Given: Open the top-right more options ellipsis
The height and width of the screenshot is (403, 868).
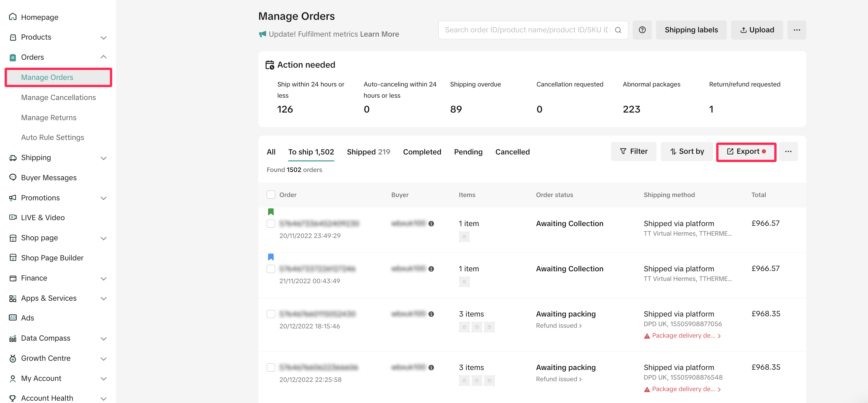Looking at the screenshot, I should point(796,30).
